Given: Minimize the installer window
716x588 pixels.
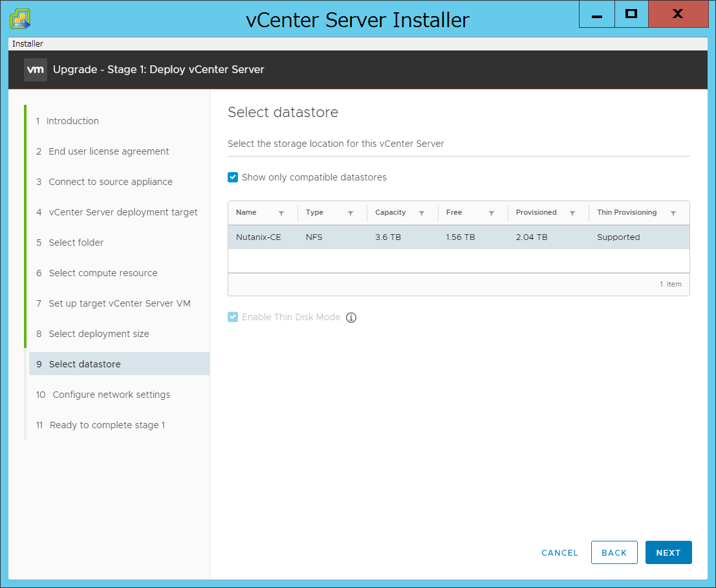Looking at the screenshot, I should pyautogui.click(x=597, y=14).
